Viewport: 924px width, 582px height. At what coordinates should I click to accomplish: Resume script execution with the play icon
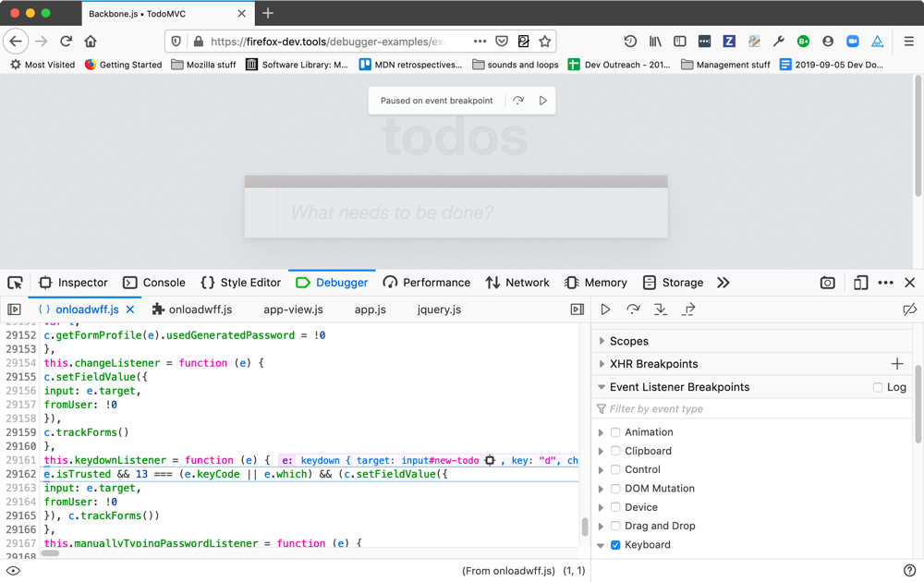[x=605, y=309]
